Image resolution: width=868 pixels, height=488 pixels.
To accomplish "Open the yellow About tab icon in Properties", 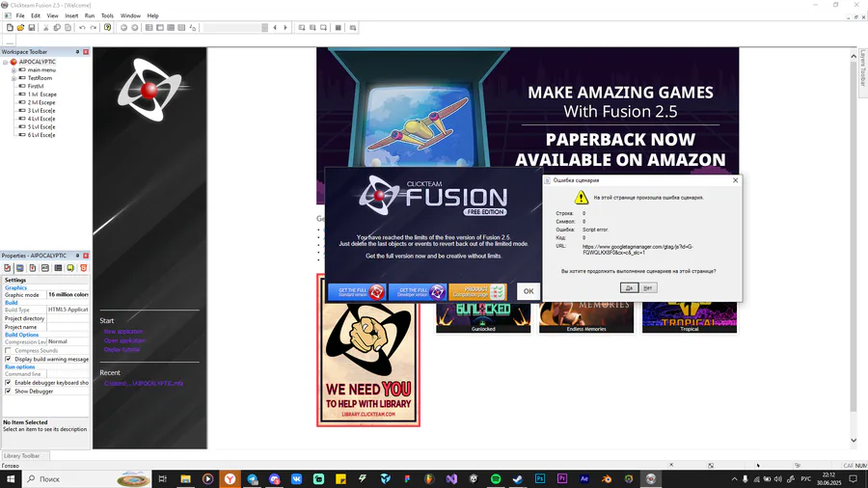I will pyautogui.click(x=70, y=268).
